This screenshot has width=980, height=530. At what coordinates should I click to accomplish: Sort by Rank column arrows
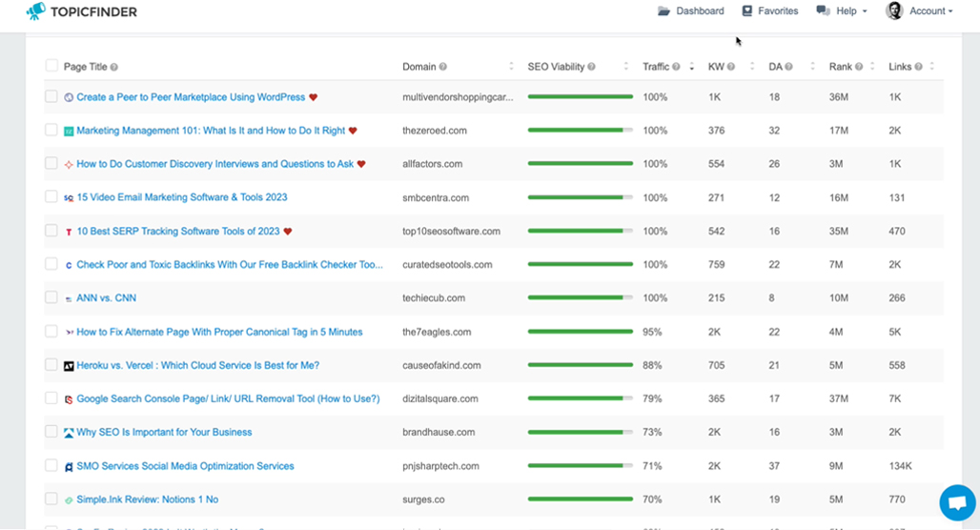pos(872,67)
